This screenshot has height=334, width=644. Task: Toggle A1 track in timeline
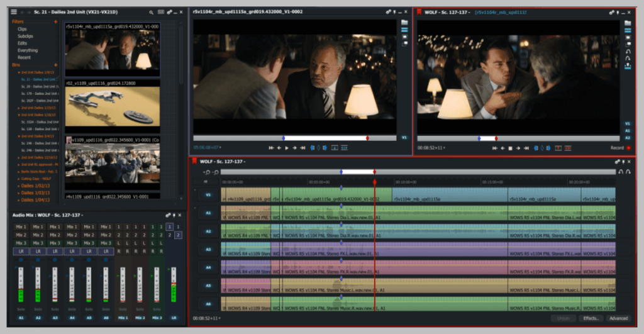(x=208, y=213)
